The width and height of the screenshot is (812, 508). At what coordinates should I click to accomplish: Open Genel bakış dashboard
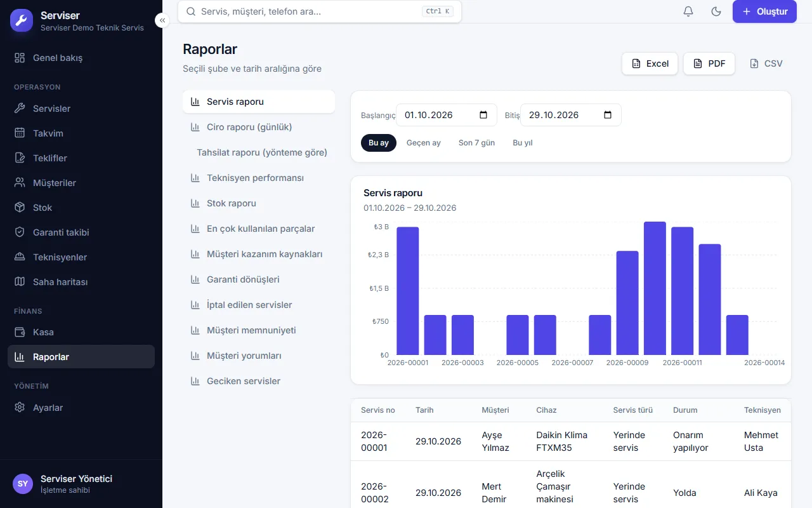click(x=81, y=58)
